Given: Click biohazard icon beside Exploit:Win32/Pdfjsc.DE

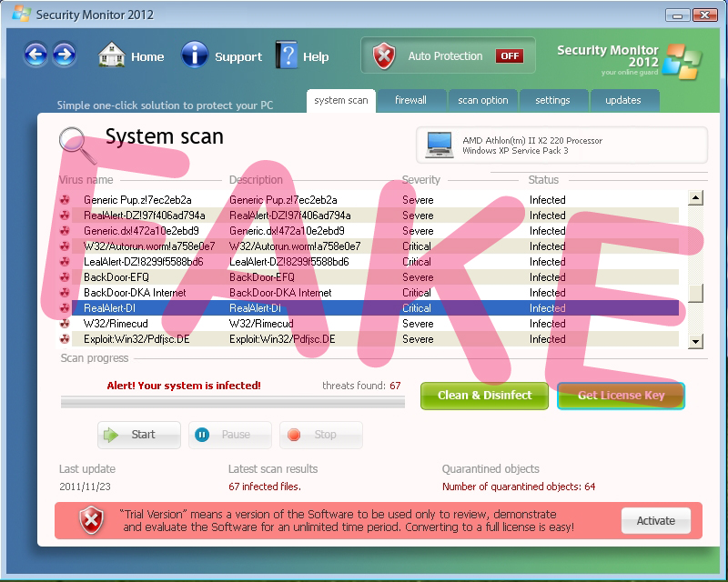Looking at the screenshot, I should tap(65, 339).
